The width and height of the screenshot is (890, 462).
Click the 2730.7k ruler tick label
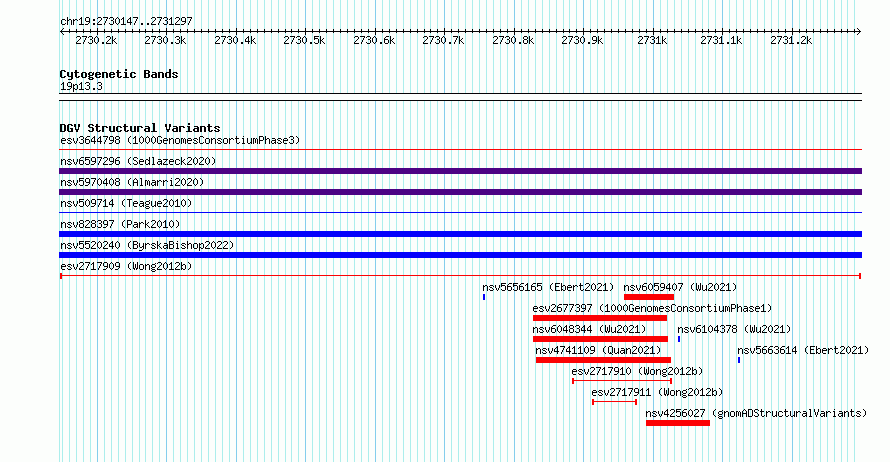point(443,40)
